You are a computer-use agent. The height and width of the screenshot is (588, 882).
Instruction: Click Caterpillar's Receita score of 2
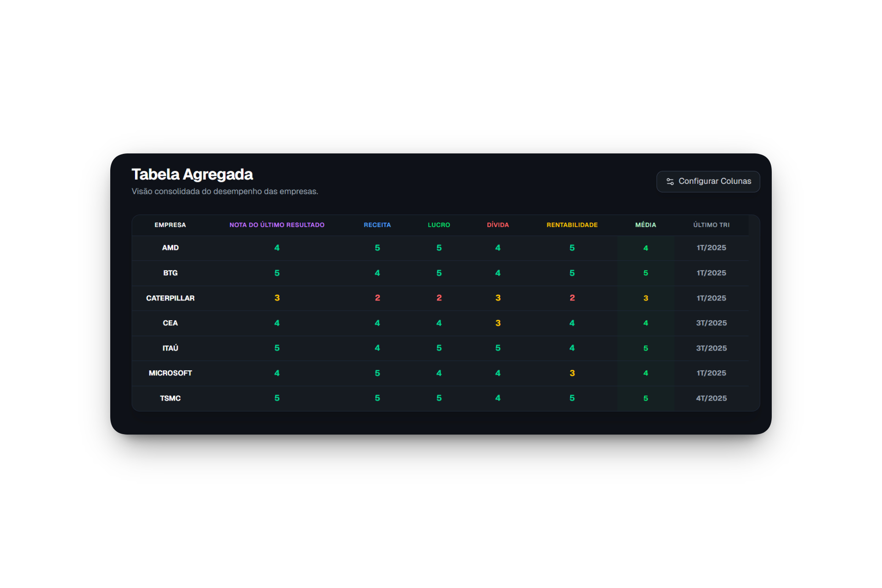click(377, 298)
